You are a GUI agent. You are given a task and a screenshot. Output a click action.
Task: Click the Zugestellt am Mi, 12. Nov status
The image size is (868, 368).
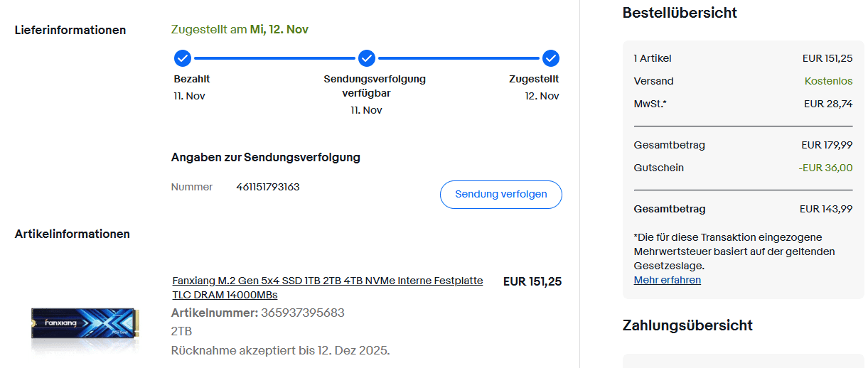(240, 30)
